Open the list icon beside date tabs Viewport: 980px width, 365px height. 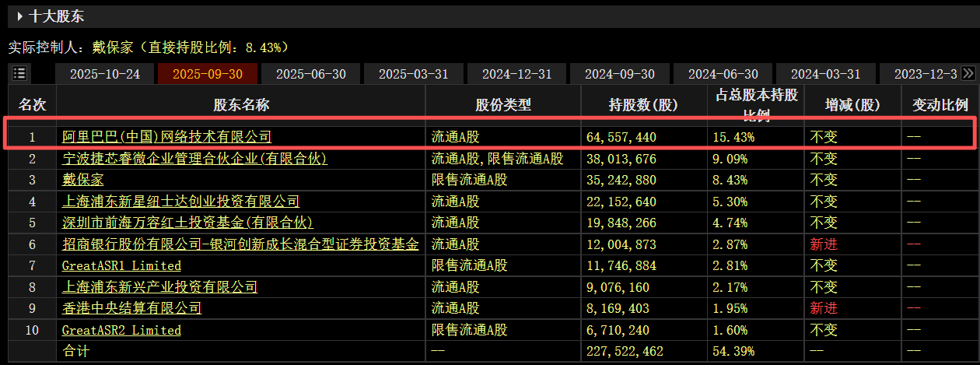tap(19, 74)
